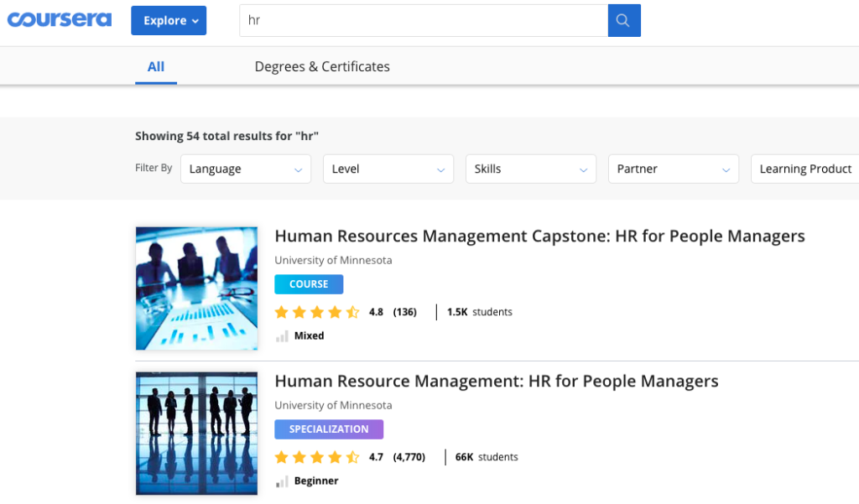Expand the Skills filter
The width and height of the screenshot is (859, 504).
click(530, 169)
